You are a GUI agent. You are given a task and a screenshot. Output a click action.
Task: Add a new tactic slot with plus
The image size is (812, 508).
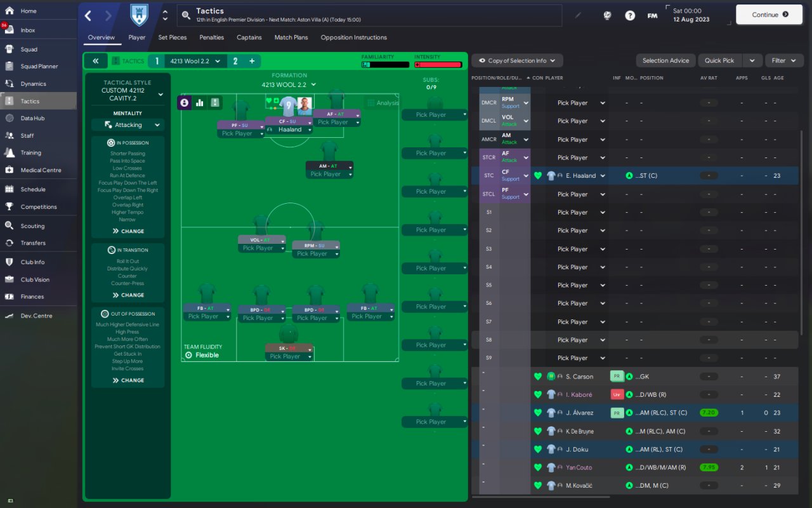[252, 61]
